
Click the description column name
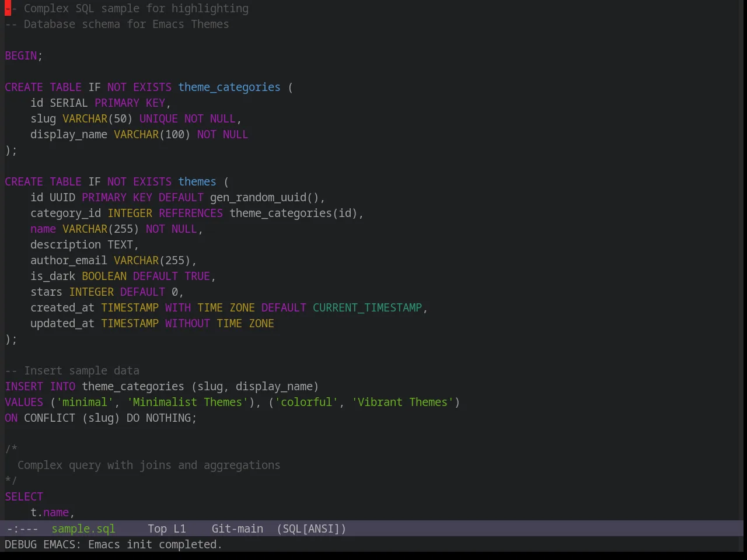coord(66,244)
